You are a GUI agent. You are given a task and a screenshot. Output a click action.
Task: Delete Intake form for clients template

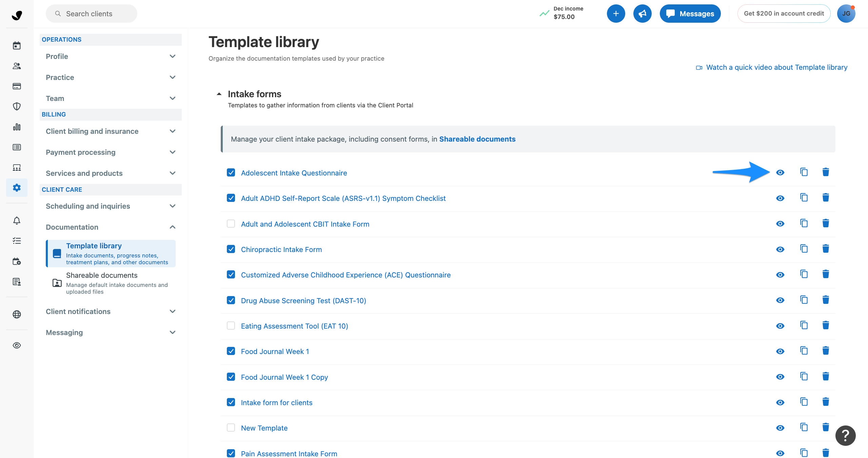(x=826, y=402)
